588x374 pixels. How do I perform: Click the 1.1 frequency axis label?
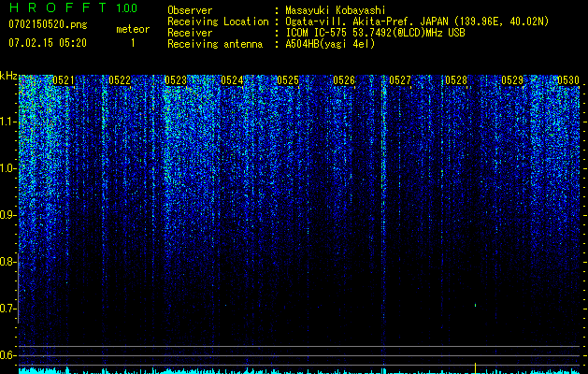pos(8,122)
